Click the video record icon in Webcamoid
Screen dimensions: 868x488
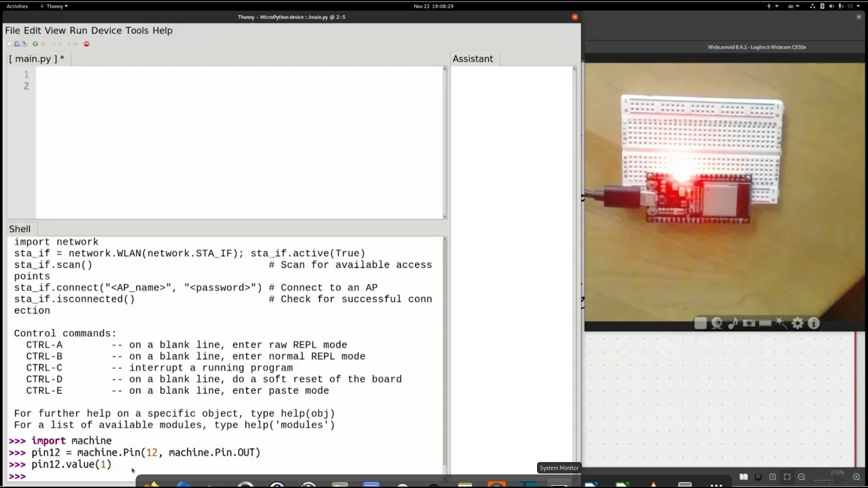click(x=765, y=323)
